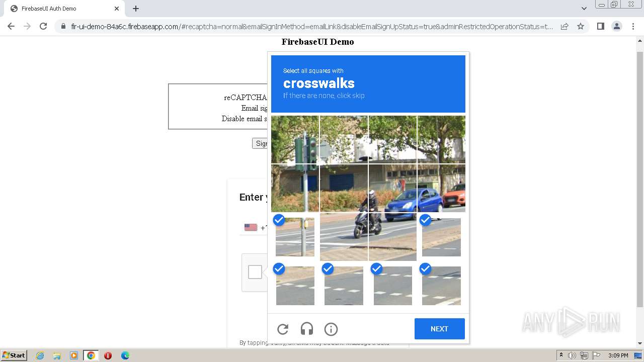Open the Chrome profile avatar menu
The height and width of the screenshot is (362, 644).
pyautogui.click(x=616, y=26)
